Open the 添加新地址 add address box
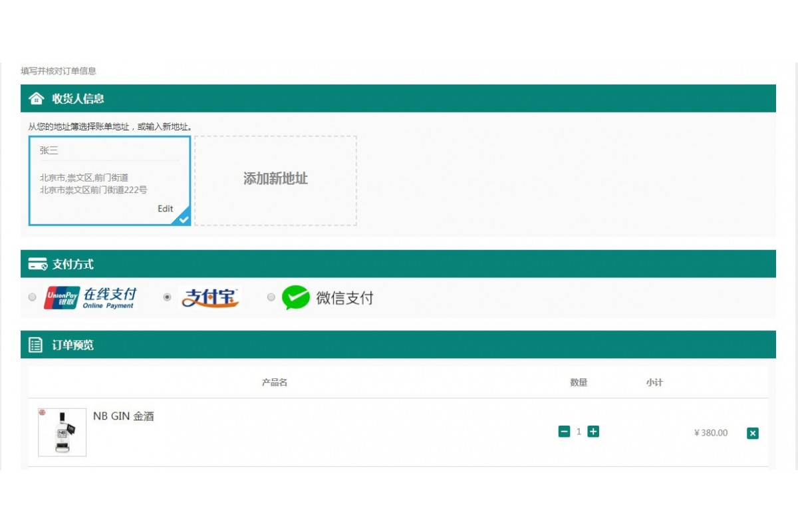 275,181
